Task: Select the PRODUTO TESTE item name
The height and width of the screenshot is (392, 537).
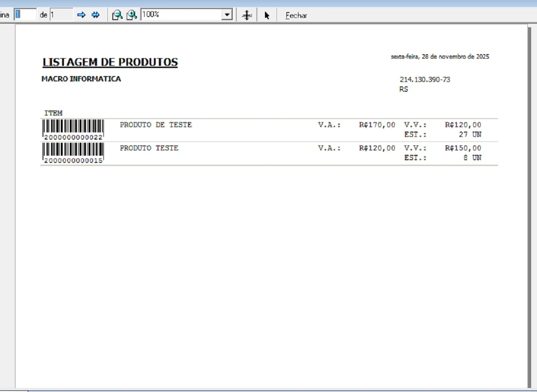Action: [149, 148]
